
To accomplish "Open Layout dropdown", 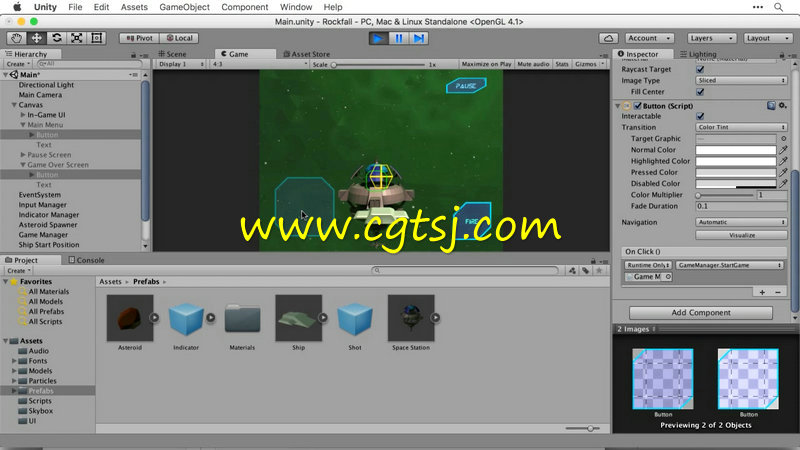I will [x=768, y=38].
